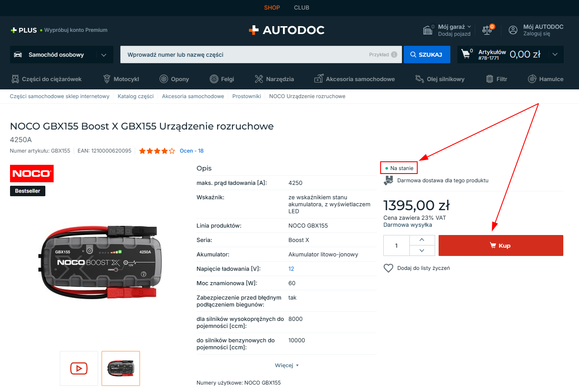Decrease quantity with the down arrow

click(422, 251)
